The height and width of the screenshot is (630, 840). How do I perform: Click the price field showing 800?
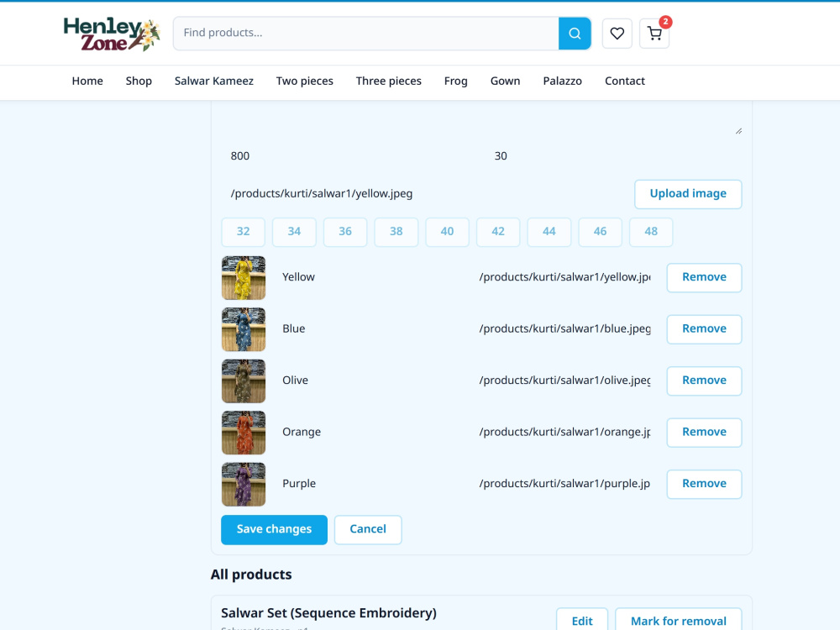coord(349,156)
